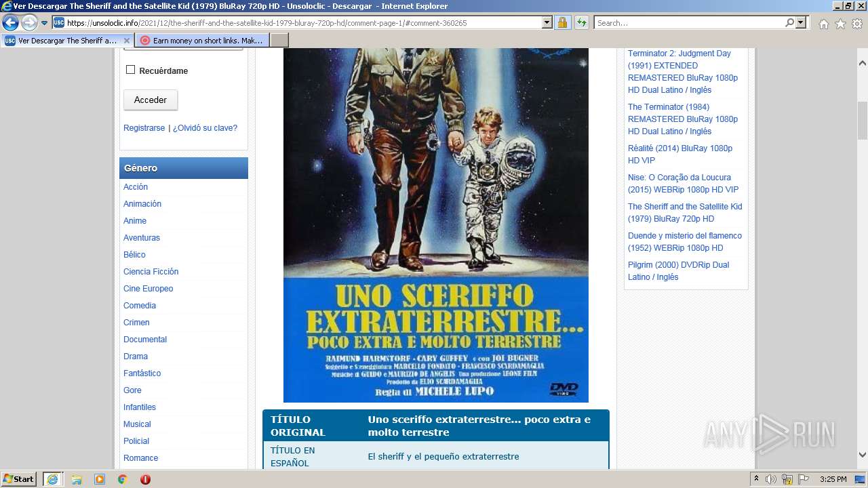Screen dimensions: 868x488
Task: Select the Drama genre
Action: click(136, 357)
